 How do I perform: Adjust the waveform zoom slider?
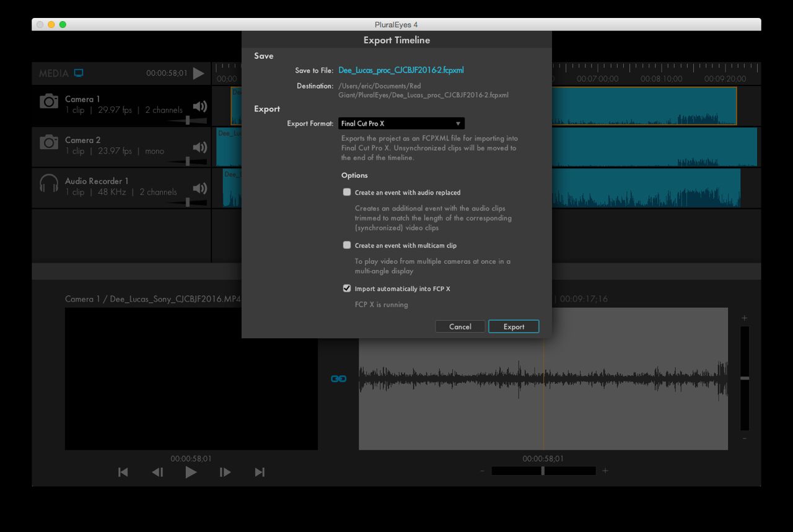[x=543, y=471]
